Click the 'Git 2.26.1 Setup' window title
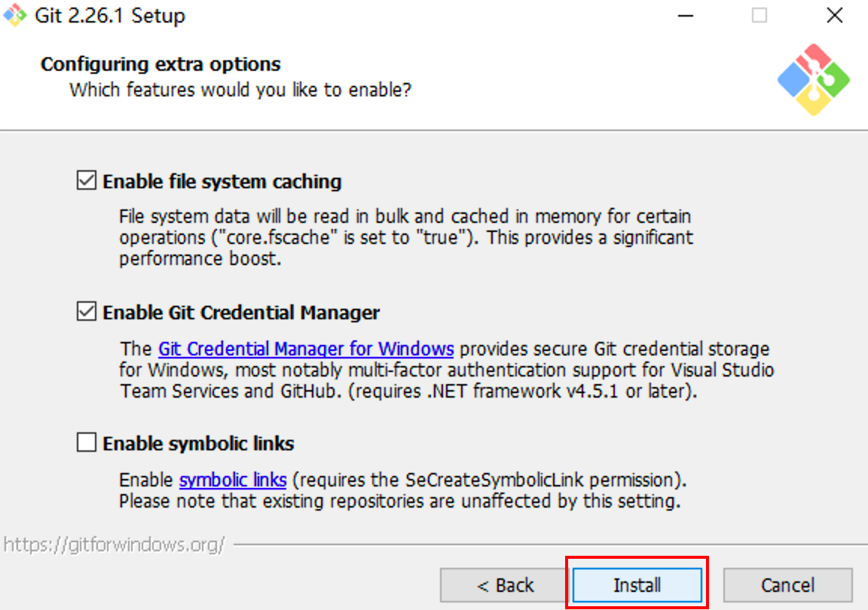The height and width of the screenshot is (610, 868). pos(110,16)
